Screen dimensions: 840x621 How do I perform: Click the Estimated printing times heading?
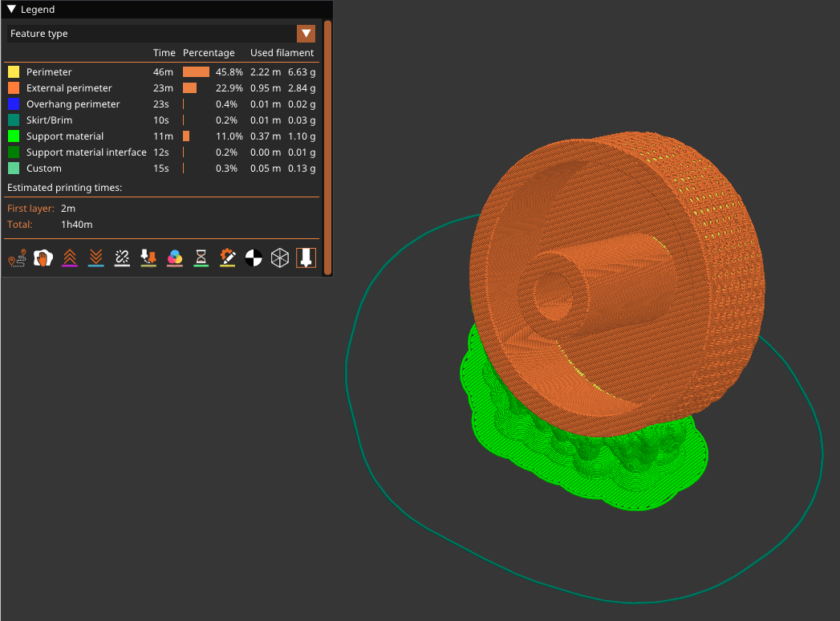tap(64, 188)
